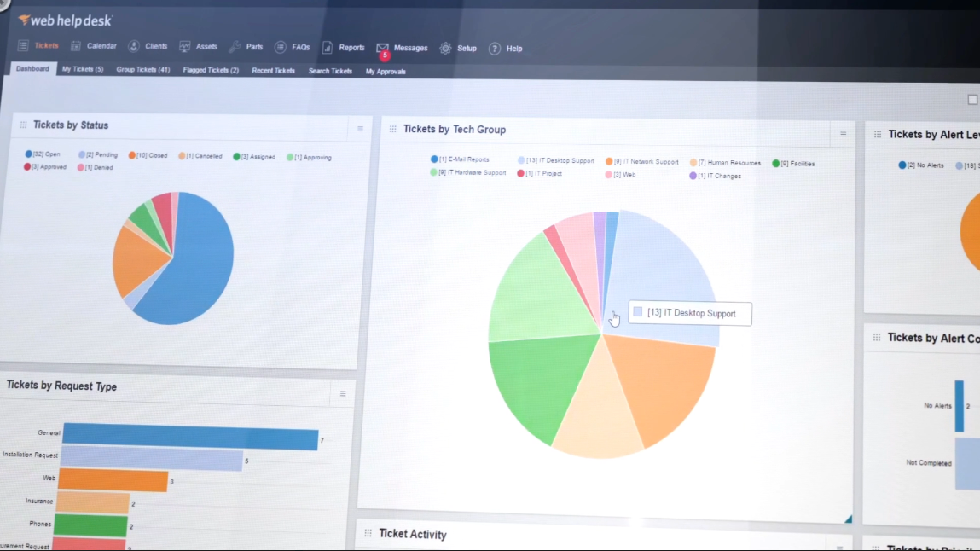Toggle the [1] IT Project legend item
Image resolution: width=980 pixels, height=551 pixels.
[x=539, y=173]
